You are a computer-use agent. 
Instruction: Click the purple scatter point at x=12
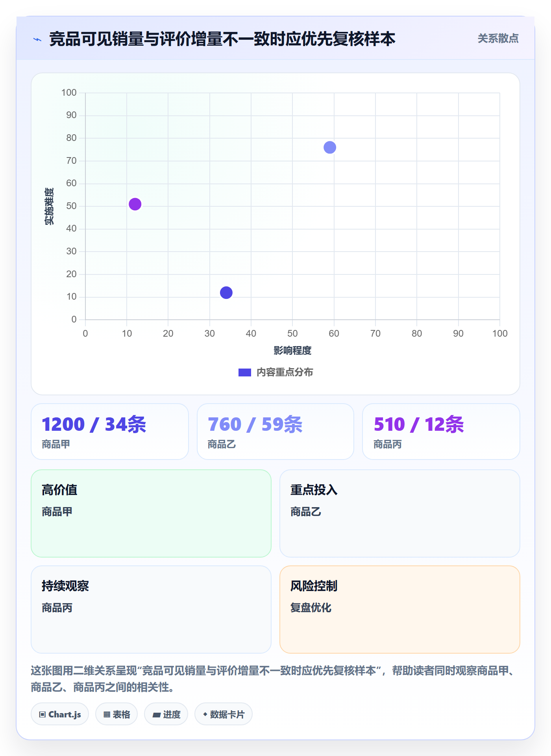coord(135,204)
